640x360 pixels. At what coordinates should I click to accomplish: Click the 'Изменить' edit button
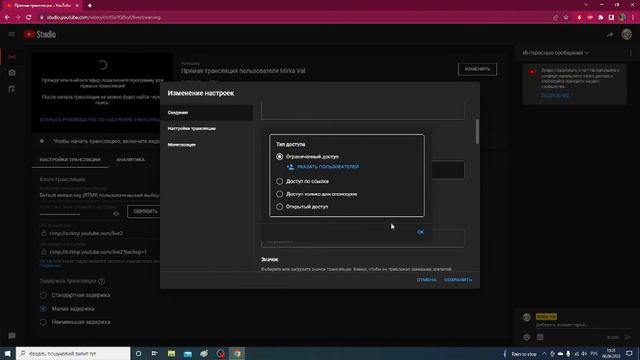477,69
